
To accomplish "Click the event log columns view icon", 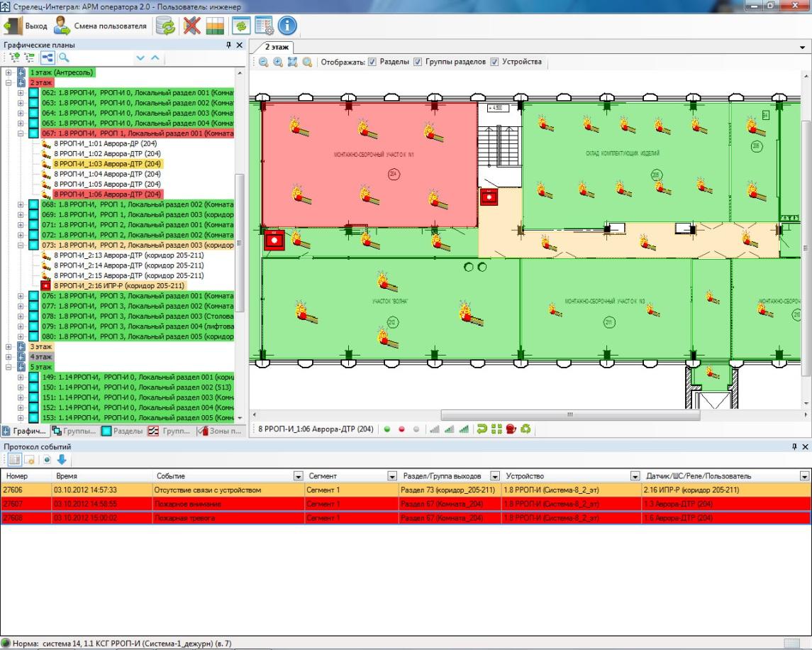I will click(x=14, y=459).
